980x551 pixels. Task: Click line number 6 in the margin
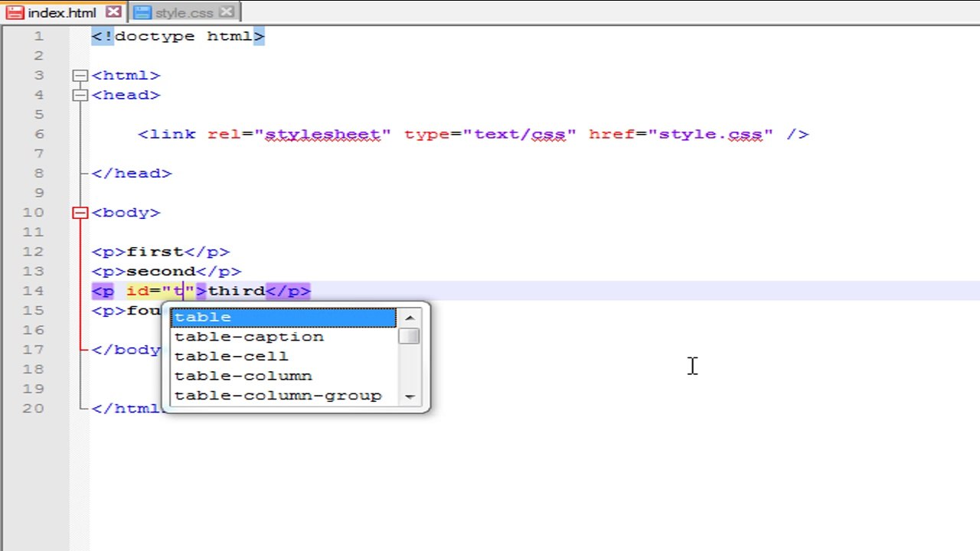39,134
